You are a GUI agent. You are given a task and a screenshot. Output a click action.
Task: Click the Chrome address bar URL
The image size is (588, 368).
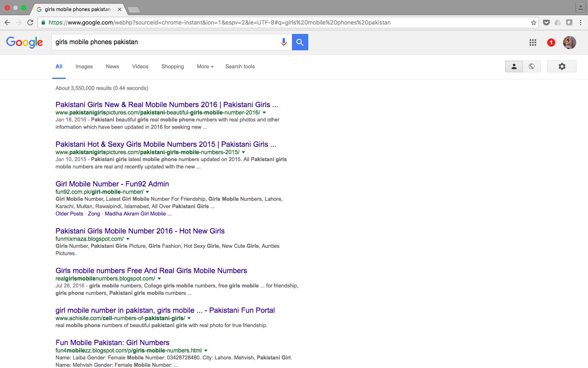[219, 22]
